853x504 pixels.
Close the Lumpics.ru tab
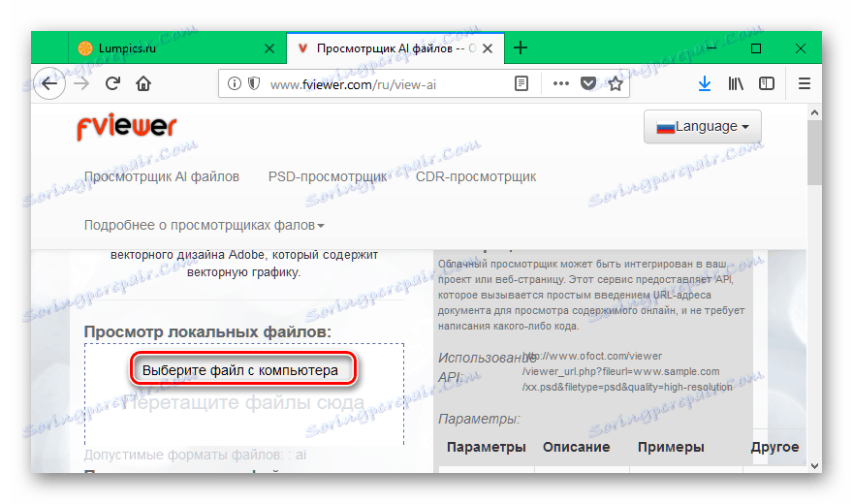click(269, 48)
